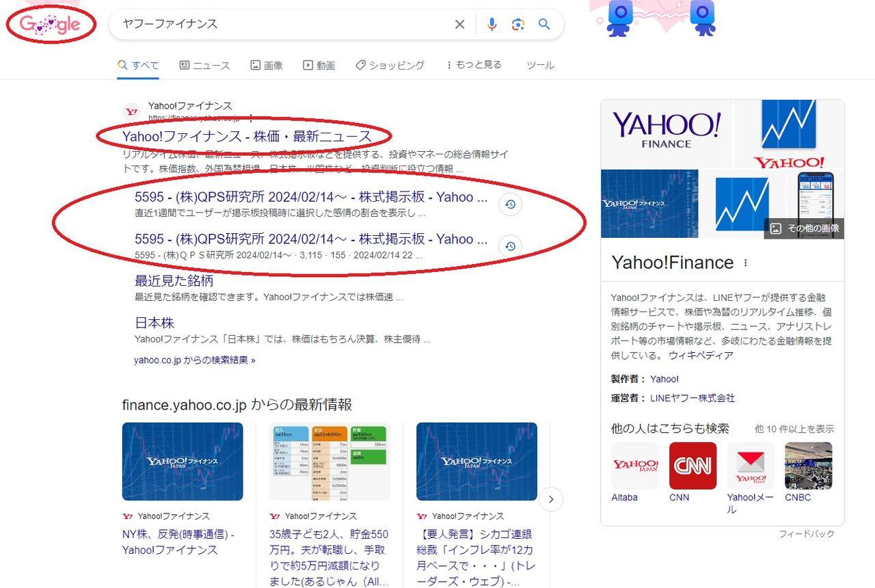Advance the news carousel with the arrow
Viewport: 875px width, 588px height.
pos(551,500)
